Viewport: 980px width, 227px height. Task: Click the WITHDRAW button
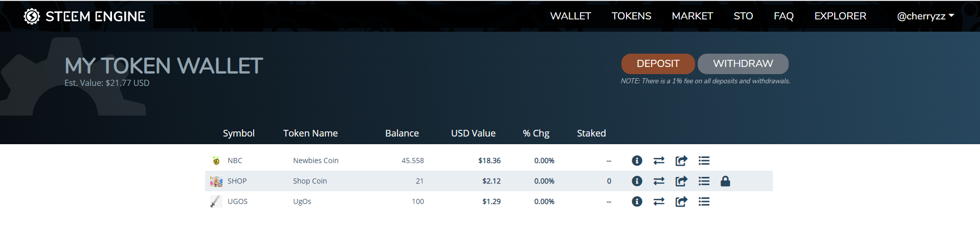coord(743,64)
